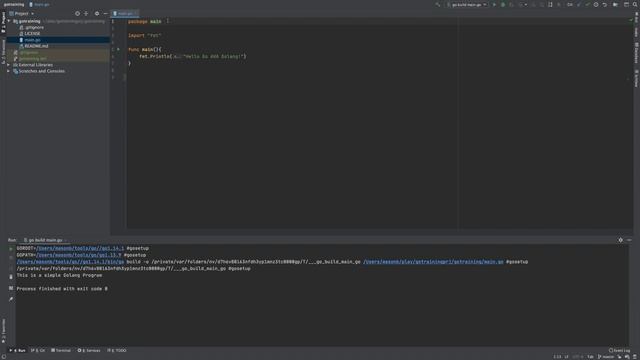Click the soft-wrap icon in Run sidebar
The height and width of the screenshot is (360, 640).
pos(11,288)
